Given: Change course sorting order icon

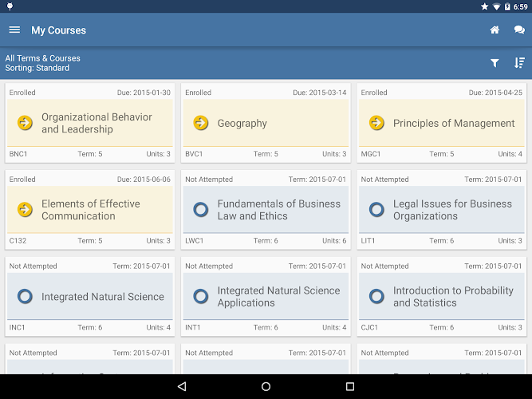Looking at the screenshot, I should [x=519, y=63].
